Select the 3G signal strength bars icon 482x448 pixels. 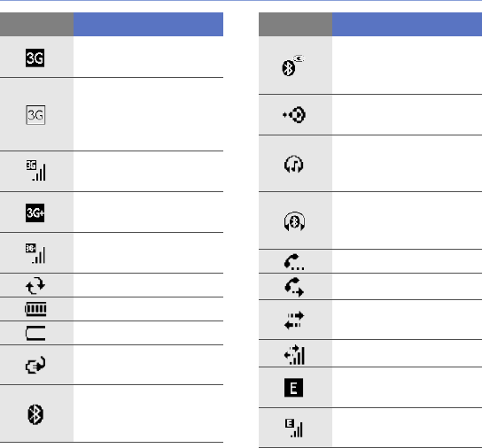click(35, 171)
